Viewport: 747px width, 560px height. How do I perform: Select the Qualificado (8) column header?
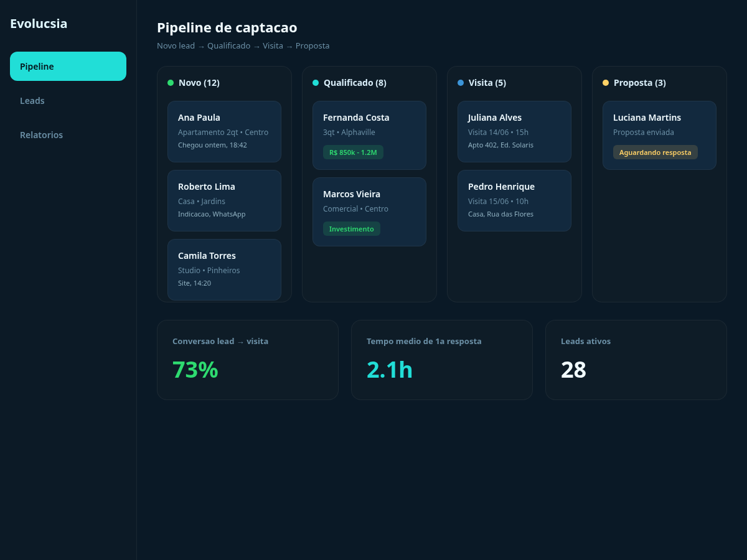355,83
